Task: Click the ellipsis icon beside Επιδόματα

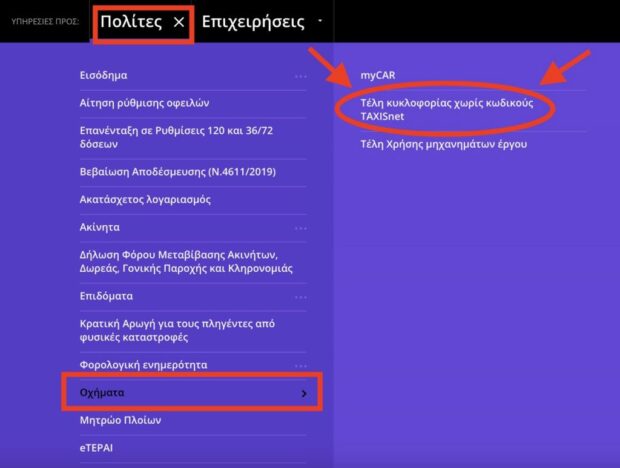Action: pos(301,297)
